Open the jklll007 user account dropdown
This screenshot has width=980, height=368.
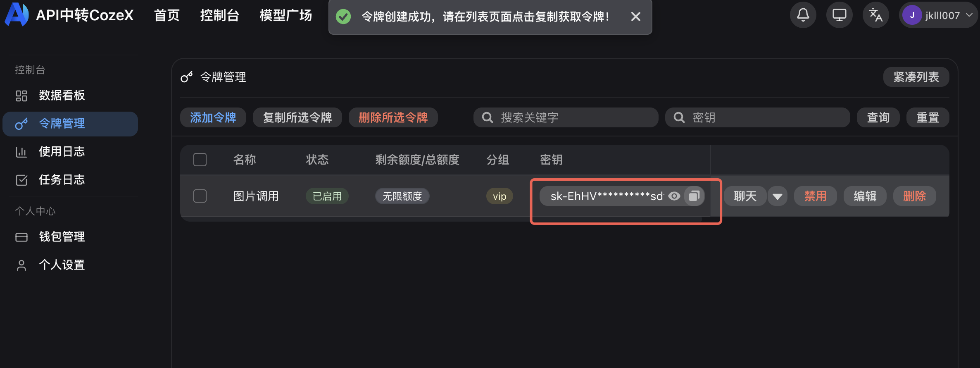[x=938, y=15]
